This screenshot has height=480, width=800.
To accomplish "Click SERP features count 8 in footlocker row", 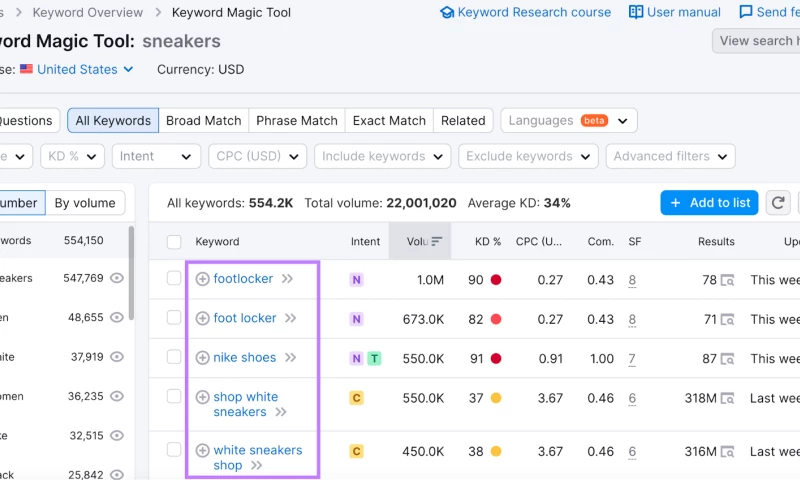I will pos(632,280).
